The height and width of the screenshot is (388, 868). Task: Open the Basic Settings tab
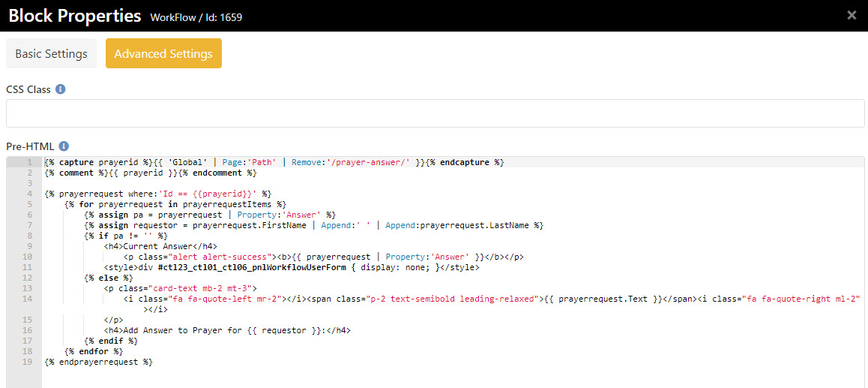pos(51,54)
